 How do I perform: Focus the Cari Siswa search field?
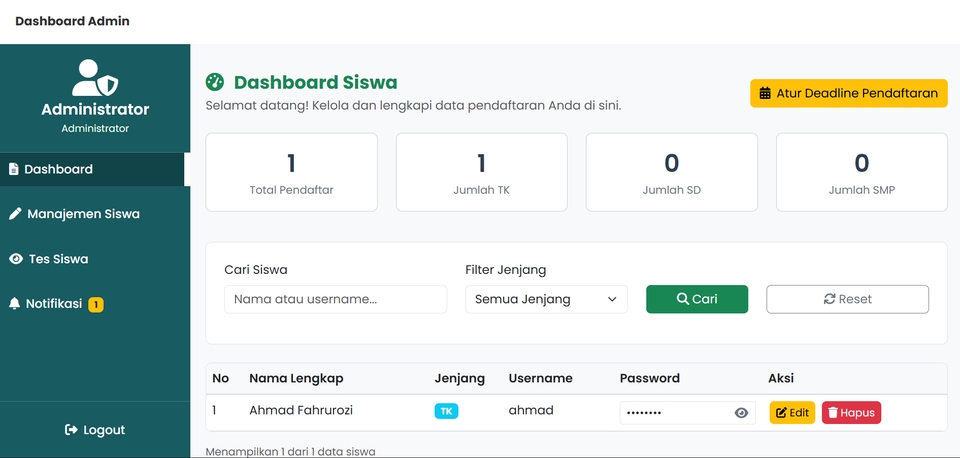[336, 299]
